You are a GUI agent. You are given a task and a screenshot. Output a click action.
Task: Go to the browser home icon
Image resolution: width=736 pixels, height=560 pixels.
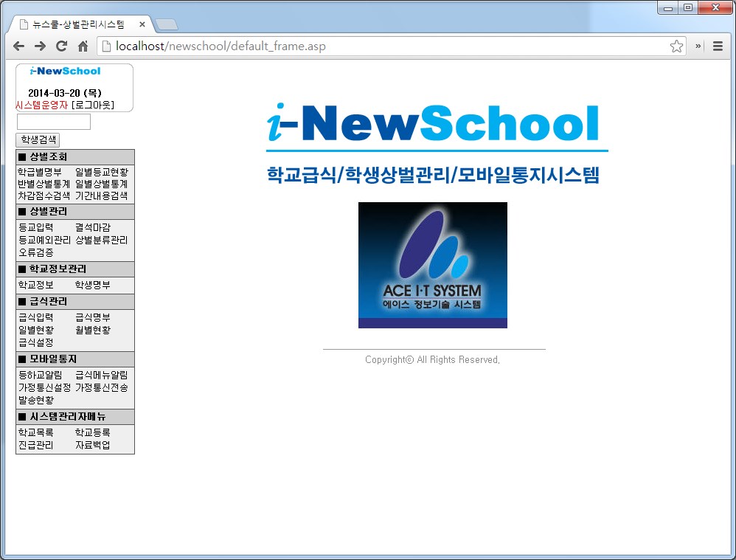[x=83, y=46]
